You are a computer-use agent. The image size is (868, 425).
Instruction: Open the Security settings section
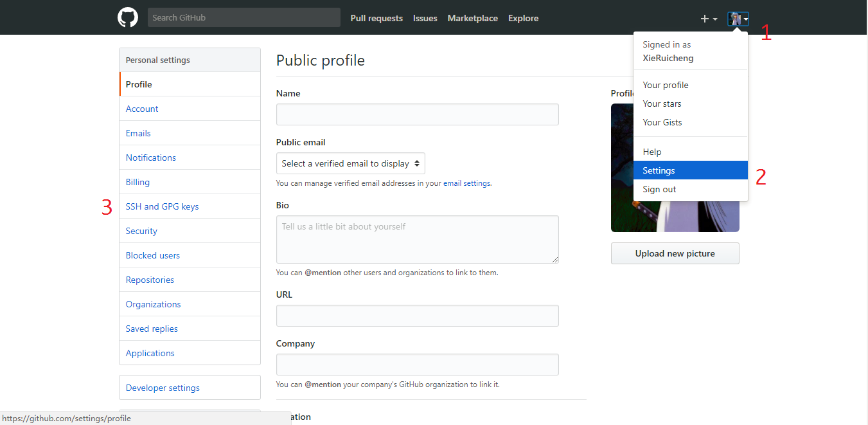(141, 231)
